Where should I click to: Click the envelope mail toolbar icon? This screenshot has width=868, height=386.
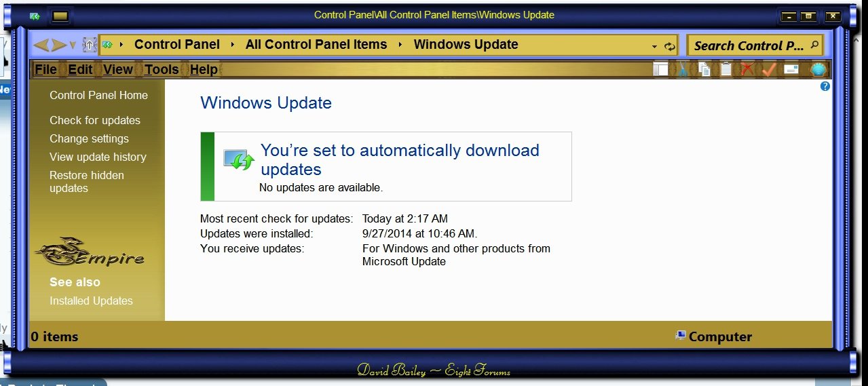791,69
